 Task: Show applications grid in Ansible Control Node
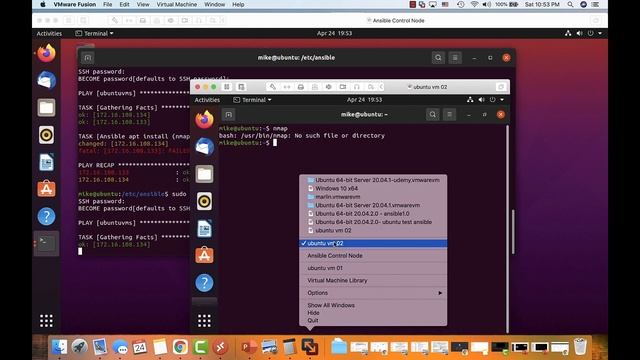tap(47, 320)
